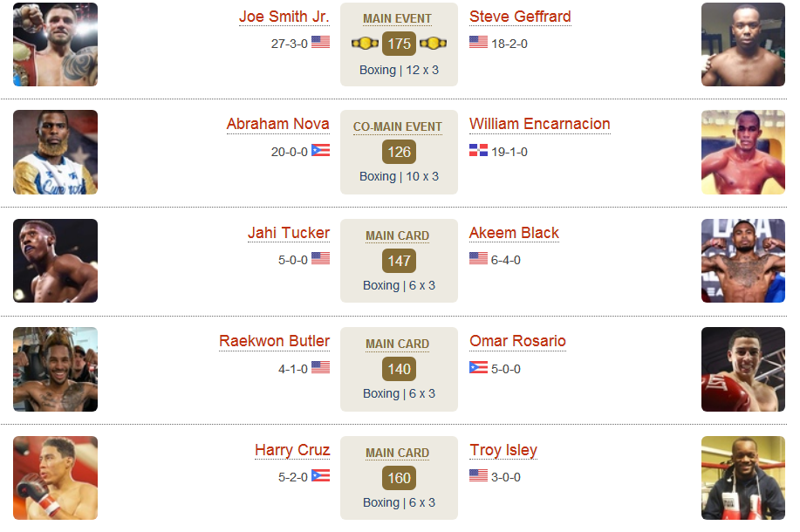
Task: Click the left championship belt icon beside 175
Action: coord(365,44)
